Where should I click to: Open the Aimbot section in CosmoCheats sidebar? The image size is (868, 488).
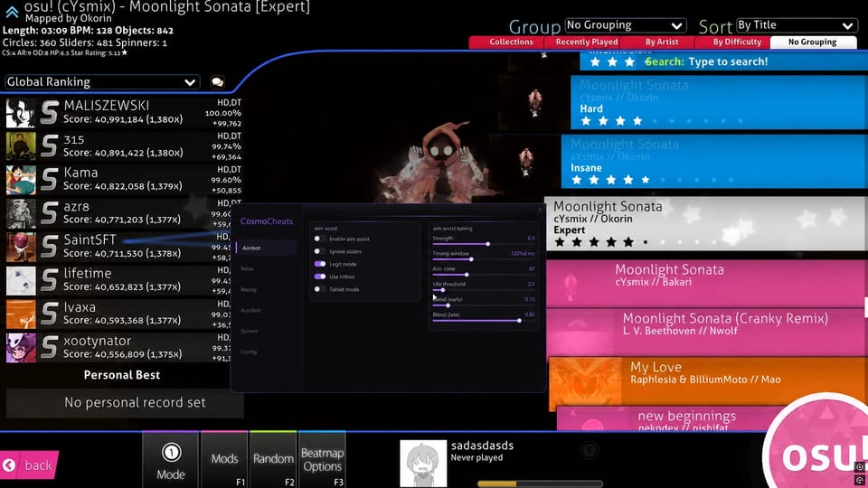point(266,248)
